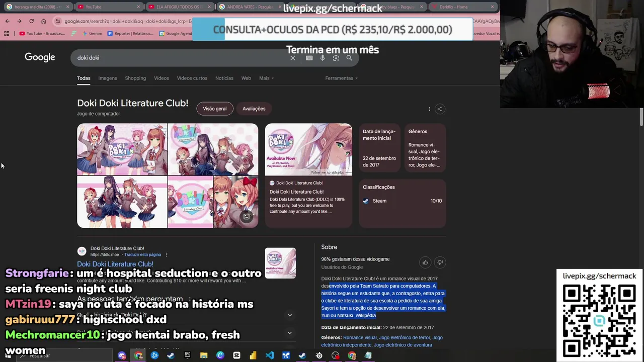Click the Visão geral button
The height and width of the screenshot is (362, 644).
click(215, 109)
